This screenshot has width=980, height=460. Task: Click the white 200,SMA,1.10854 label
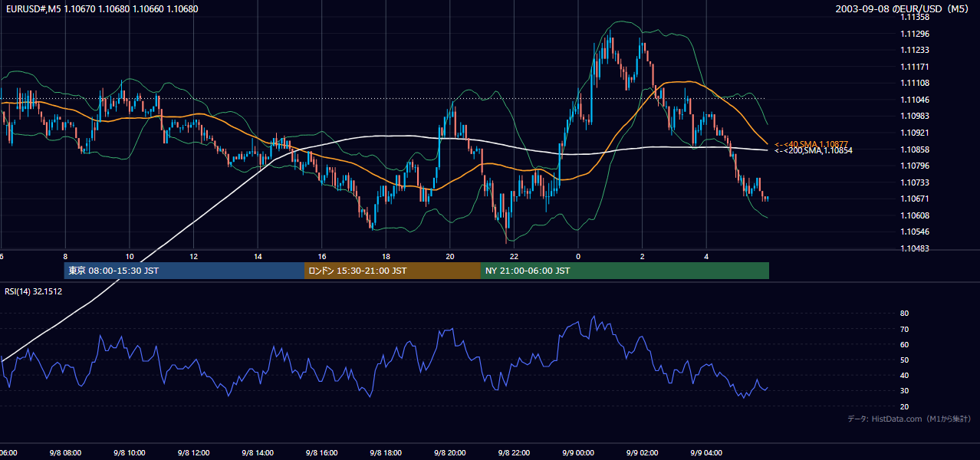coord(814,151)
